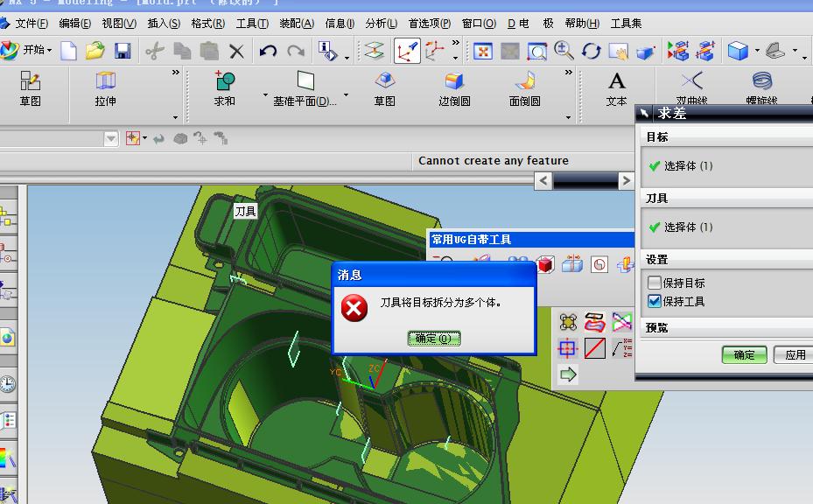
Task: Click 确定 in the 求差 dialog
Action: coord(744,354)
